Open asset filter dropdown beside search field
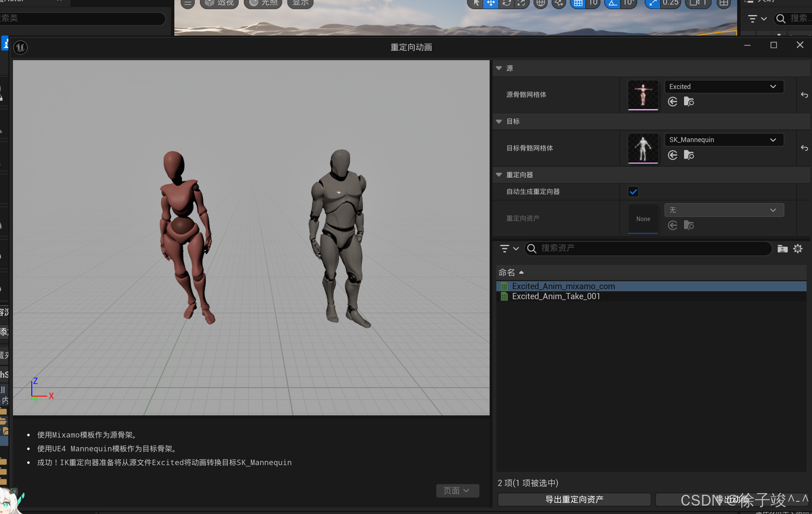812x514 pixels. point(509,249)
